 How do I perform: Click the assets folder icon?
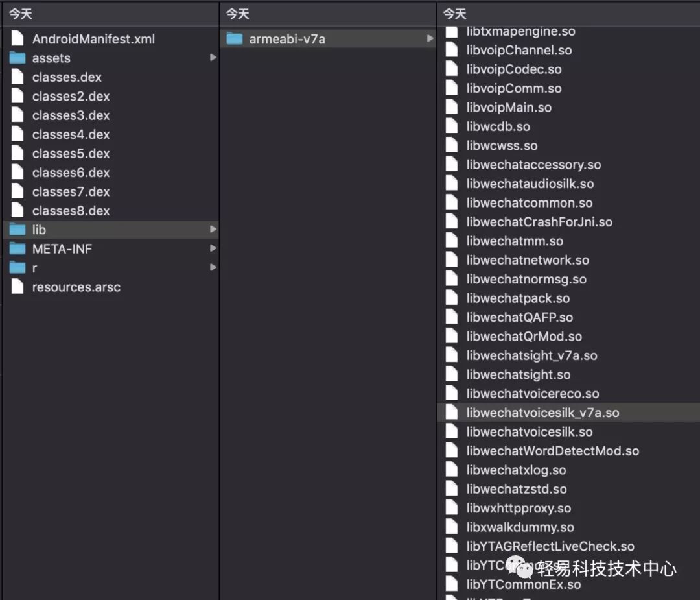point(17,58)
